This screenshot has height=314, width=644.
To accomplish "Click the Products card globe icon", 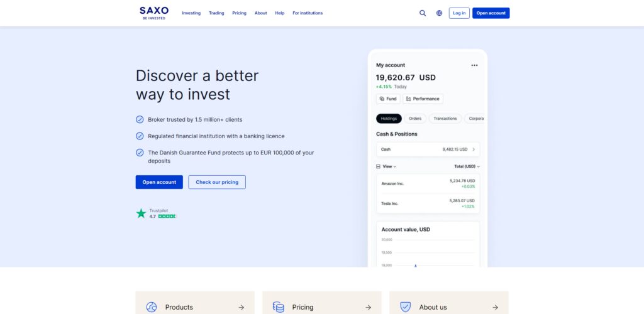I will pos(152,307).
